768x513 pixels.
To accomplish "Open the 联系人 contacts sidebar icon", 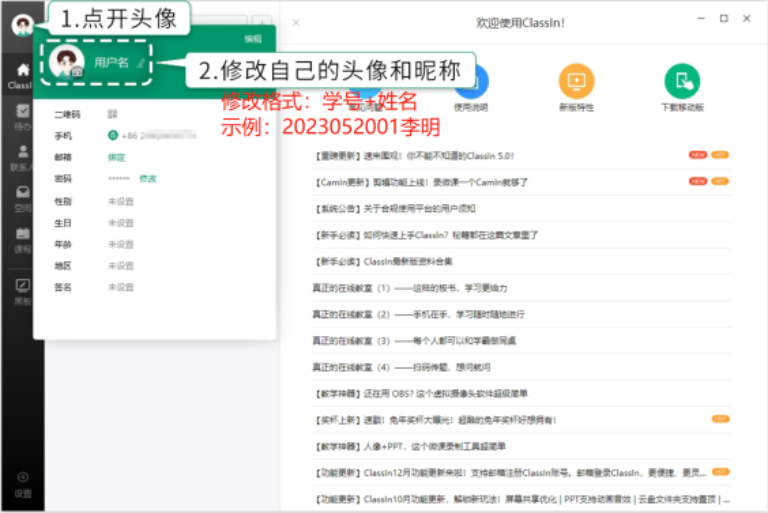I will click(x=22, y=157).
